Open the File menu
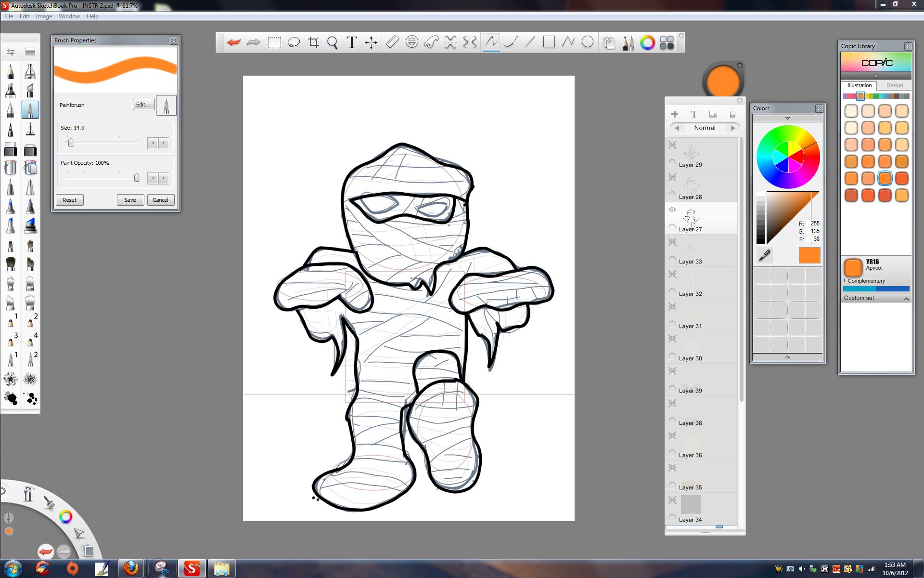Screen dimensions: 924x578 pyautogui.click(x=9, y=16)
